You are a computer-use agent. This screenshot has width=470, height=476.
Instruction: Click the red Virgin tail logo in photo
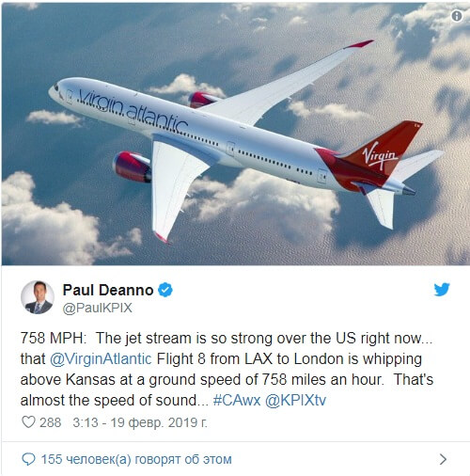(x=380, y=155)
